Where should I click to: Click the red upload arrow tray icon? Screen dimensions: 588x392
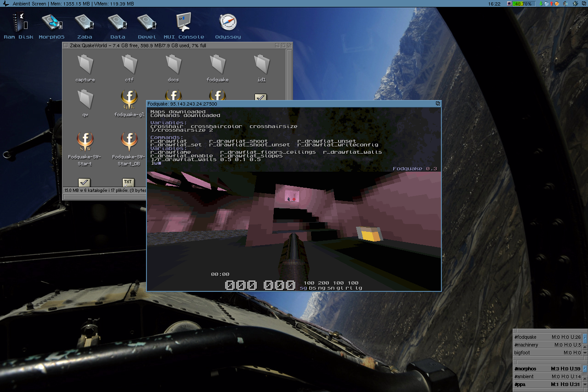point(551,4)
